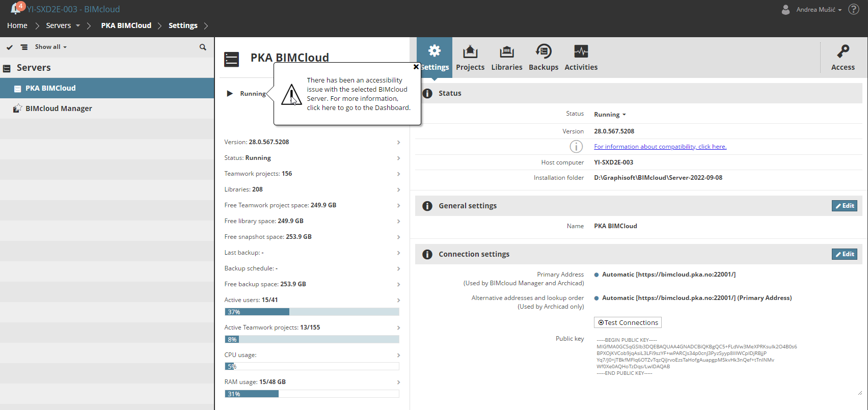
Task: Select the Primary Address Automatic radio option
Action: [596, 275]
